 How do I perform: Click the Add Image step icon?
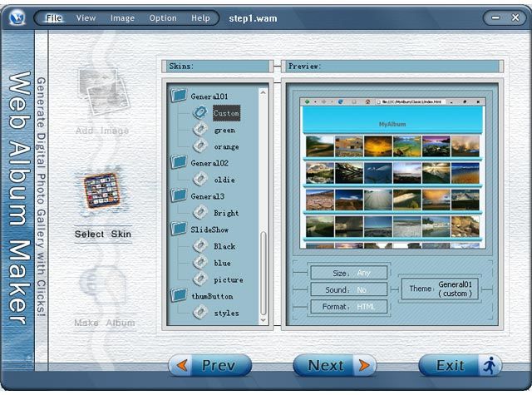pyautogui.click(x=101, y=90)
